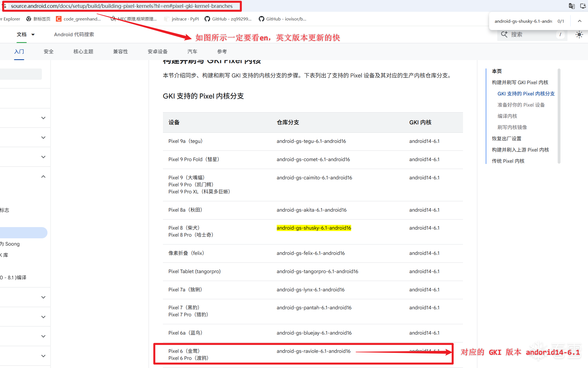Open GitHub iovisor bookmark
Image resolution: width=588 pixels, height=368 pixels.
282,19
